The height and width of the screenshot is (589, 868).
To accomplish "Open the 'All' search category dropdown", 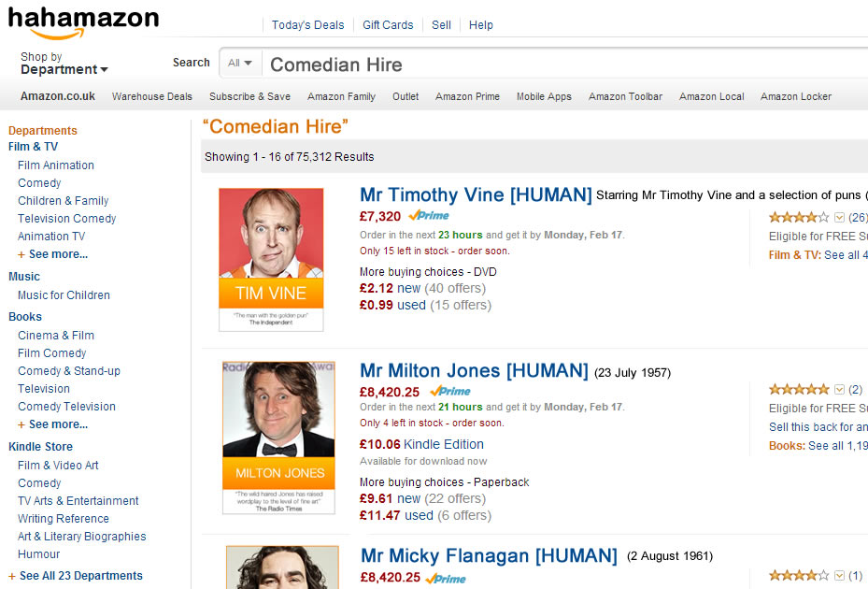I will tap(240, 62).
